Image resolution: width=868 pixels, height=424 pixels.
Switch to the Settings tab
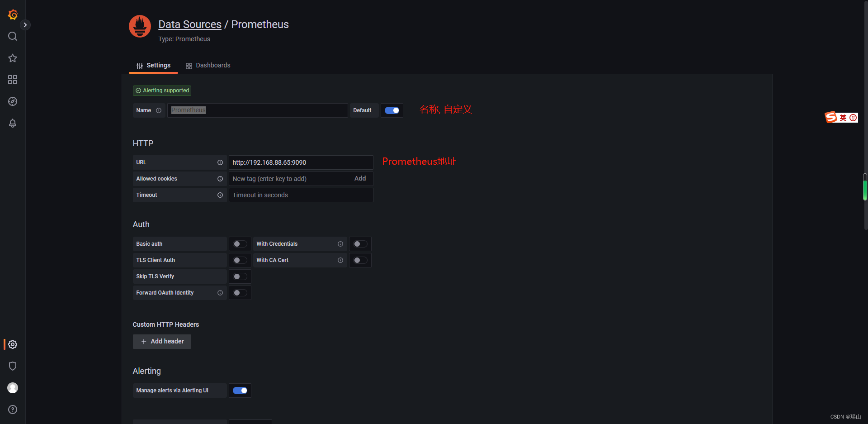click(154, 66)
